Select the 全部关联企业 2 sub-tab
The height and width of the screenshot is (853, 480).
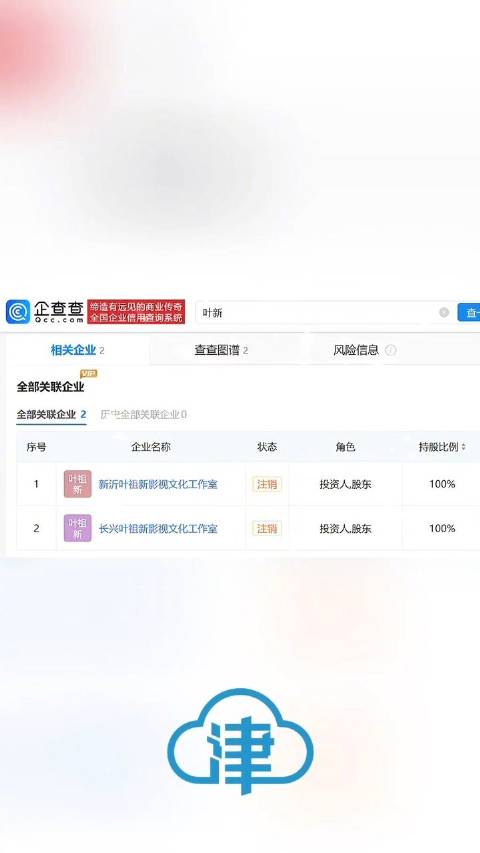click(x=51, y=415)
